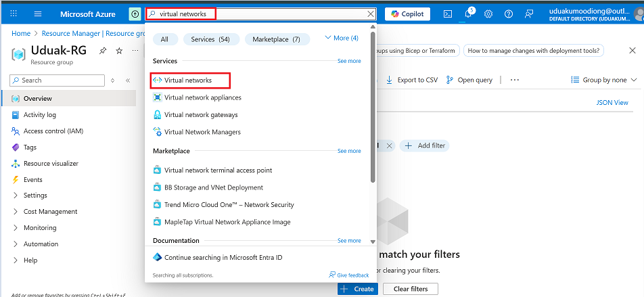Viewport: 644px width, 297px height.
Task: Open the Help question mark icon
Action: (x=509, y=14)
